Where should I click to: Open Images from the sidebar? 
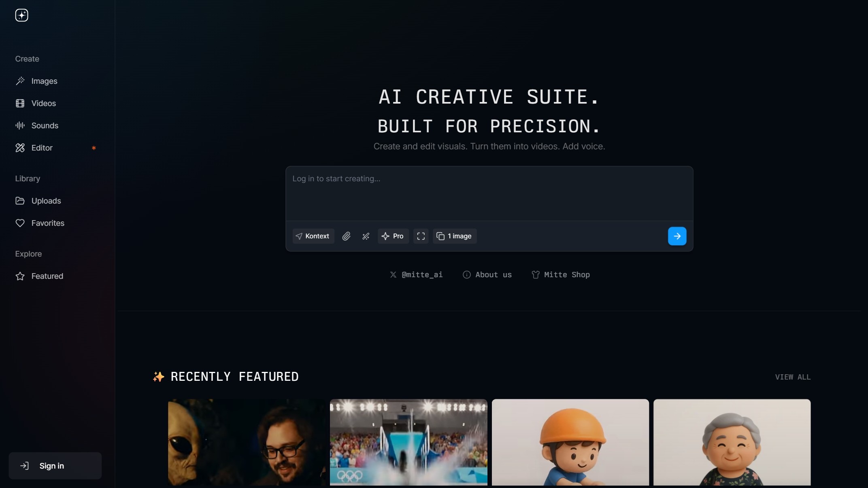pos(44,81)
